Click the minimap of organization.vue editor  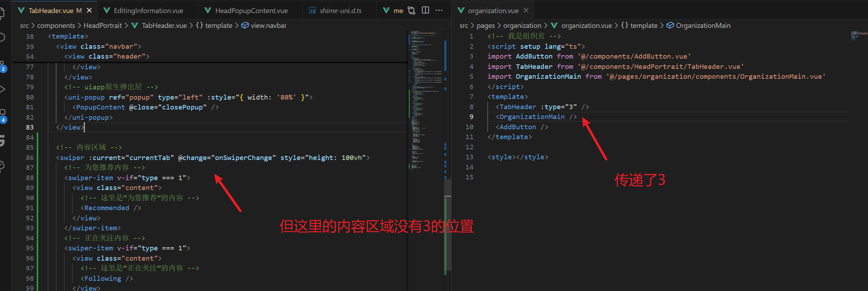(859, 36)
